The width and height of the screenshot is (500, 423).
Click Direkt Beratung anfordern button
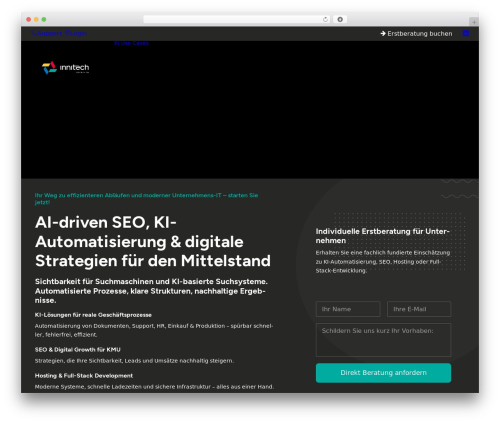click(x=383, y=373)
